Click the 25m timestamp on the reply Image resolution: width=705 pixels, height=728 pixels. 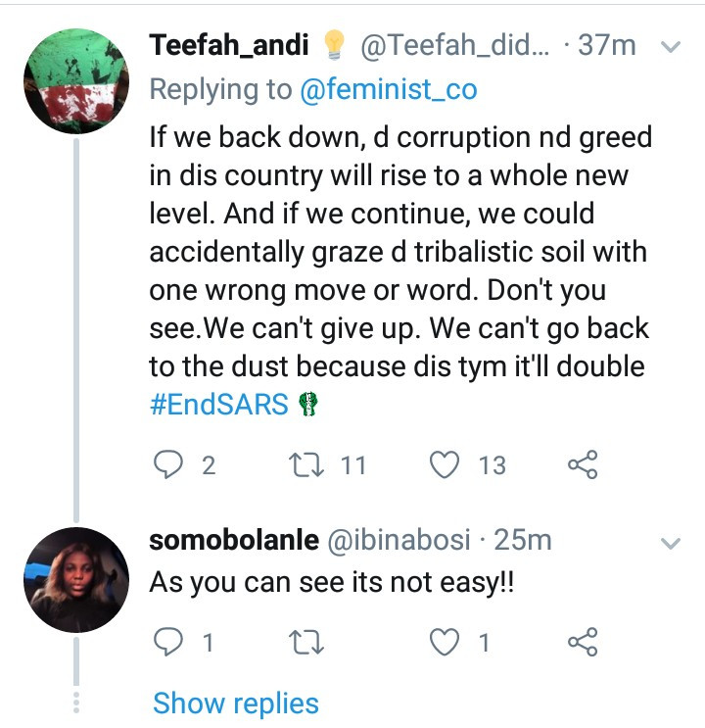point(524,540)
